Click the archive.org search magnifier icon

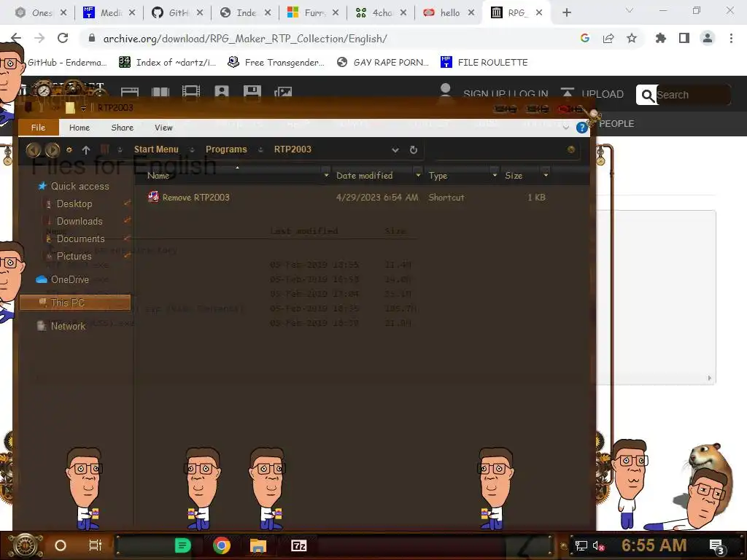[647, 96]
